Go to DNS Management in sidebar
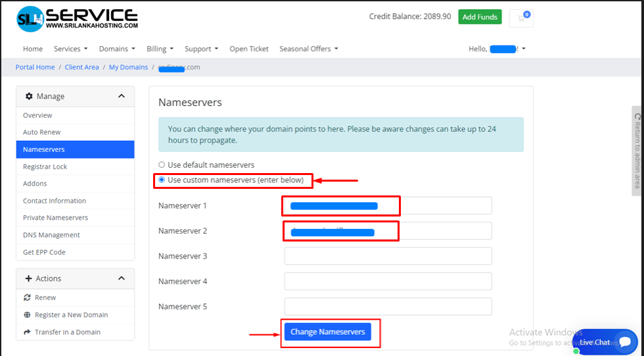 tap(51, 235)
